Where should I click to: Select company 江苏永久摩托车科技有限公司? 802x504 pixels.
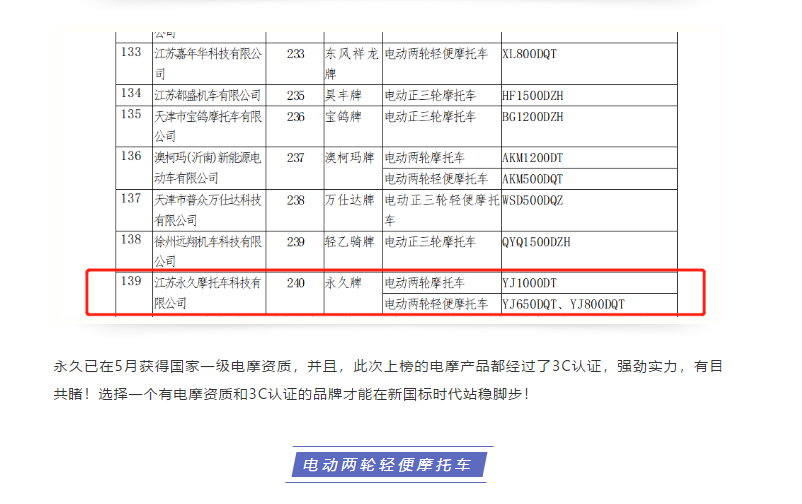[x=208, y=293]
